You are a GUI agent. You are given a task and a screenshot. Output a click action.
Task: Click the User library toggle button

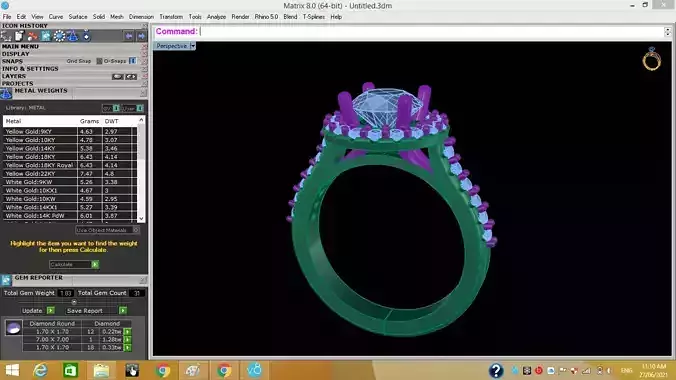(140, 108)
